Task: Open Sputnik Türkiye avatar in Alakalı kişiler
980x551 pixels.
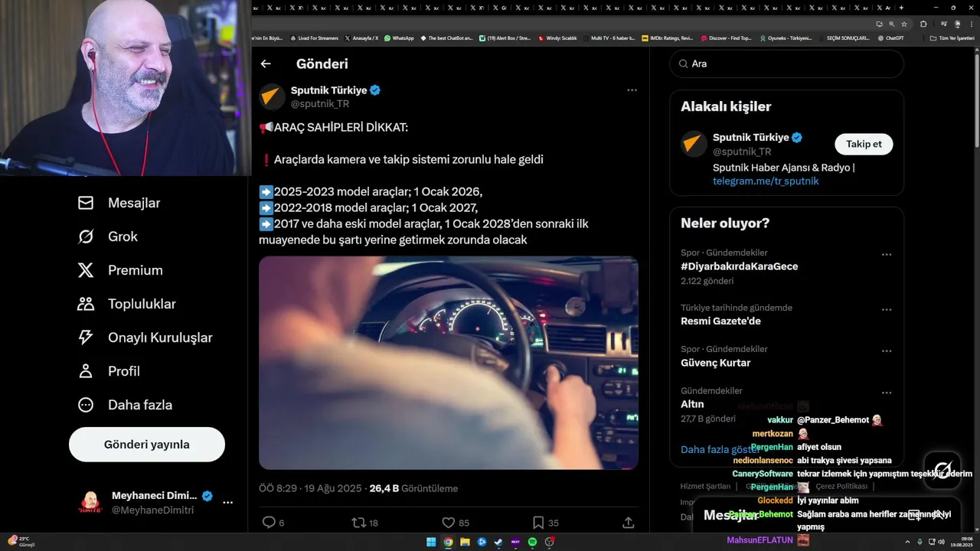Action: coord(694,144)
